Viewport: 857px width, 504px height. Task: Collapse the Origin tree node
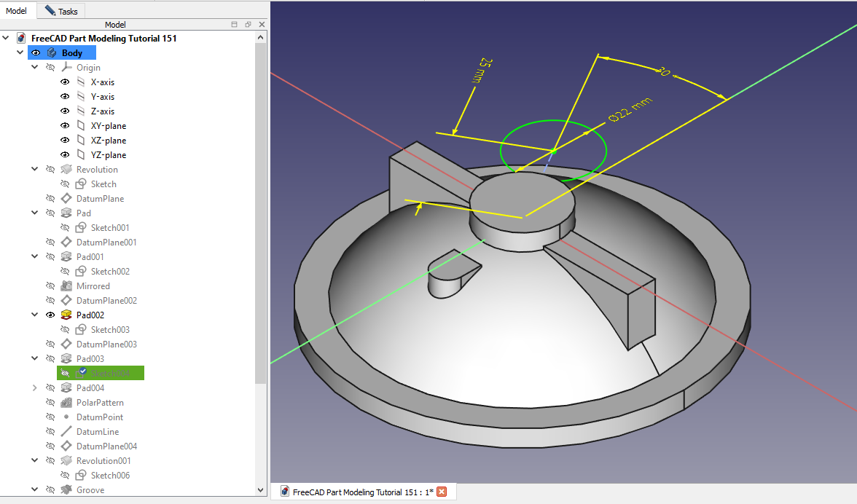pos(34,68)
